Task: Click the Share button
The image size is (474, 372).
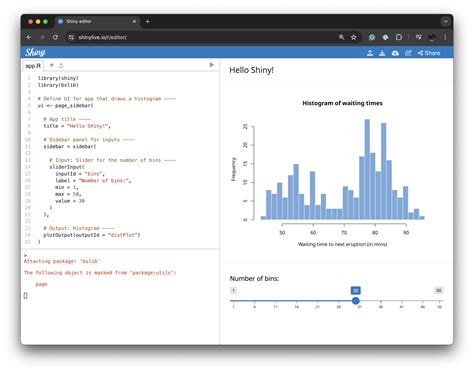Action: pos(429,53)
